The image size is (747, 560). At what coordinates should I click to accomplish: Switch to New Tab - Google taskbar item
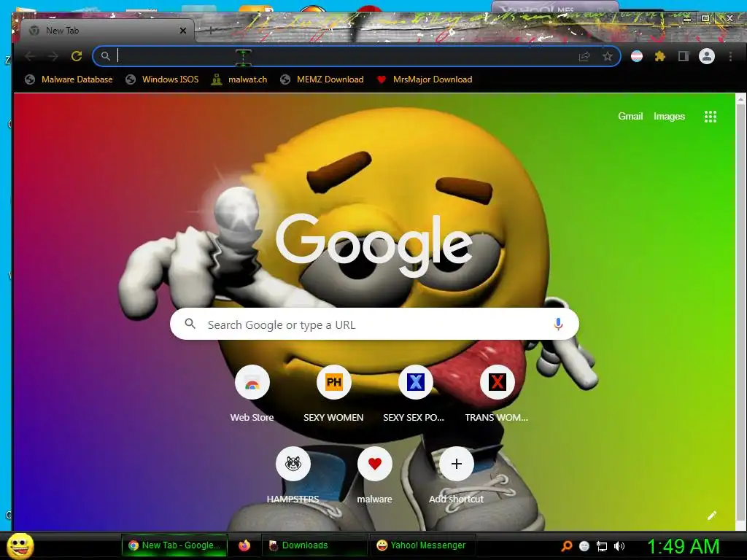[x=175, y=545]
